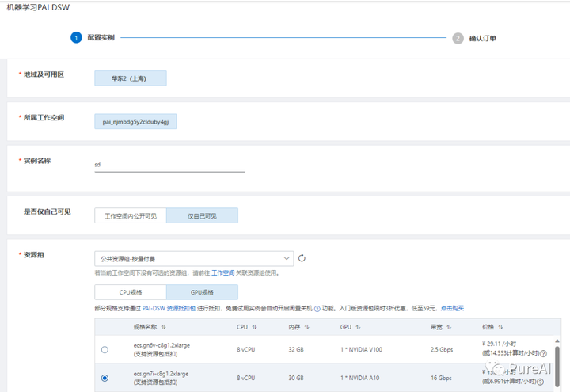
Task: Sort table by GPU column icon
Action: point(358,327)
